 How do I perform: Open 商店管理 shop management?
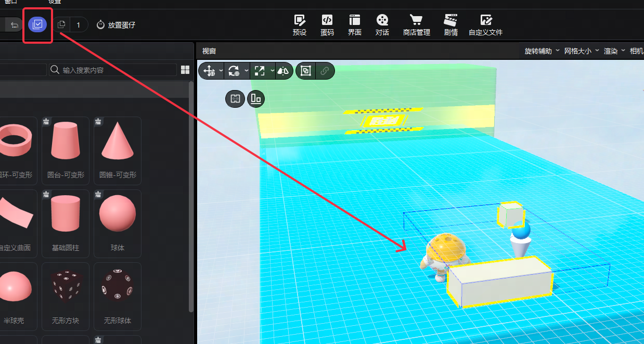[x=417, y=25]
